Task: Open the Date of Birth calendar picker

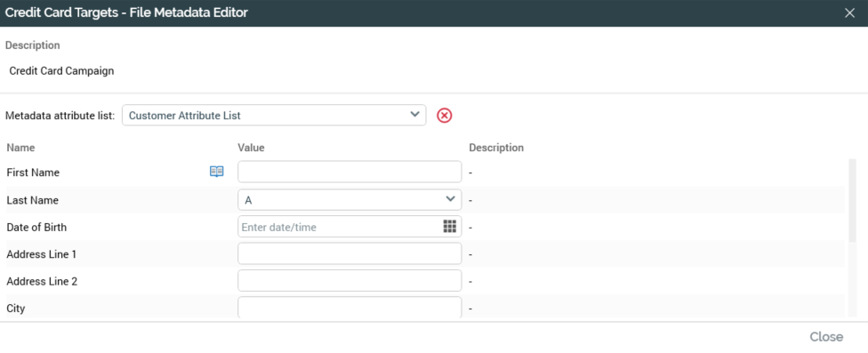Action: [449, 227]
